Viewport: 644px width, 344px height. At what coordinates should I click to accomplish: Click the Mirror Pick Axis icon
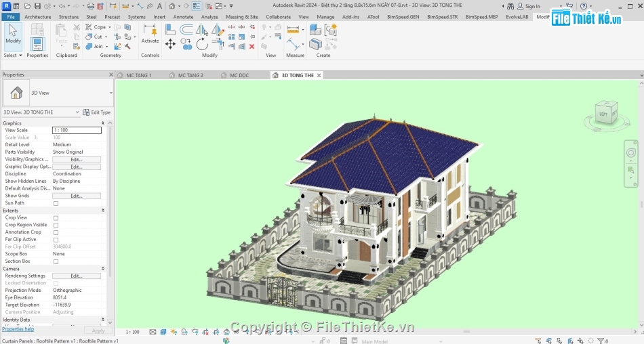(x=201, y=30)
